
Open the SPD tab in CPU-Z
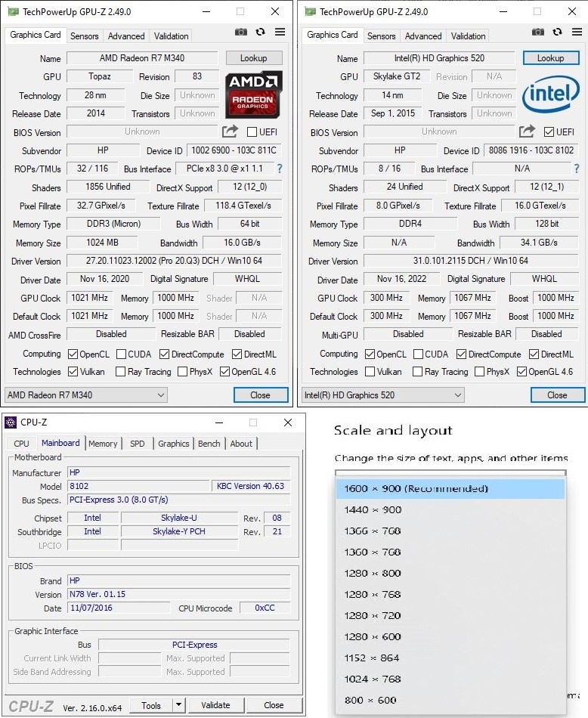pyautogui.click(x=138, y=444)
